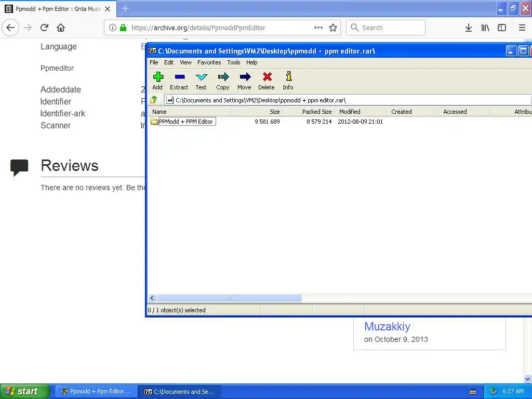Go back in the Firefox browser
532x399 pixels.
pyautogui.click(x=10, y=28)
